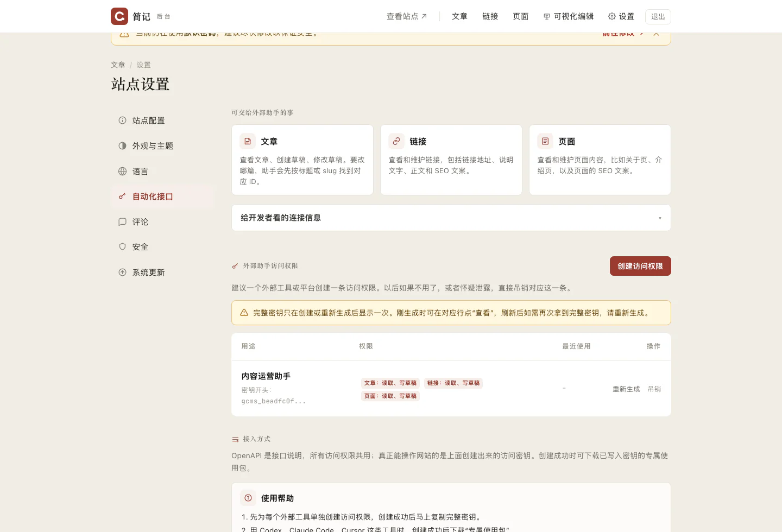Screen dimensions: 782x532
Task: Click the 链接：读取、写草稿 permission tag
Action: coord(453,383)
